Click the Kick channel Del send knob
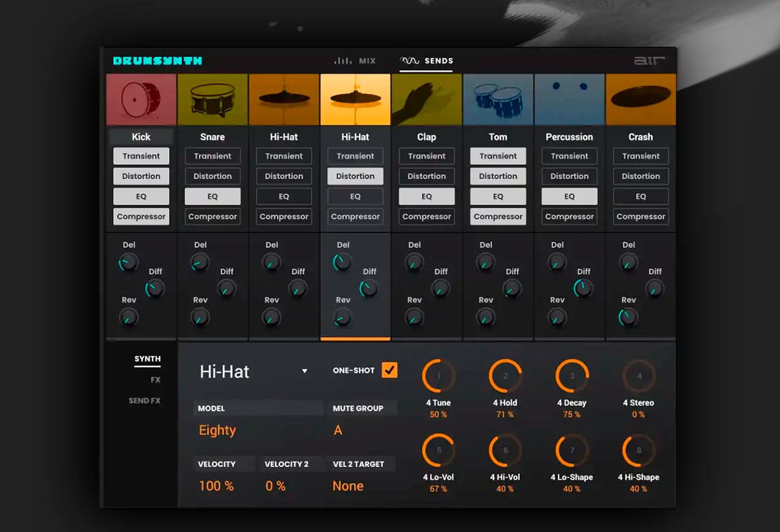This screenshot has width=780, height=532. click(129, 262)
